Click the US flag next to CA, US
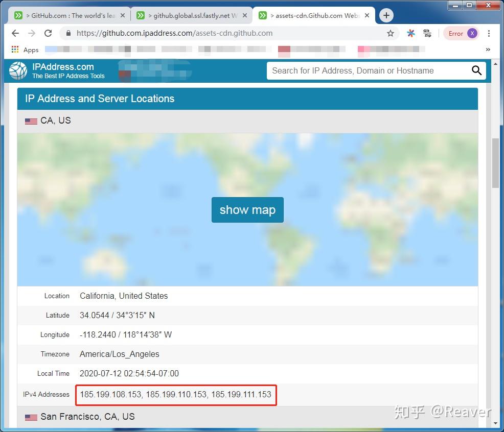This screenshot has height=432, width=504. point(31,121)
